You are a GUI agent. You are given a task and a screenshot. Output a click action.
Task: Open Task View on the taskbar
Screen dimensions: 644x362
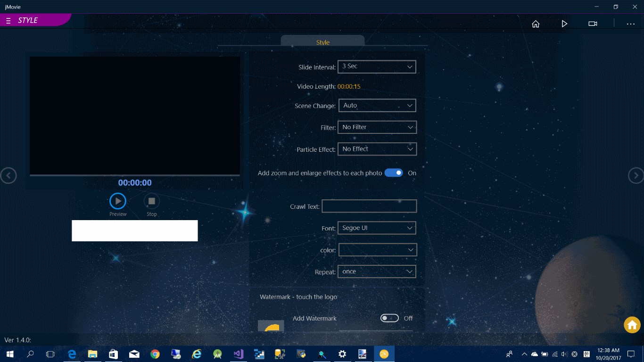tap(50, 354)
